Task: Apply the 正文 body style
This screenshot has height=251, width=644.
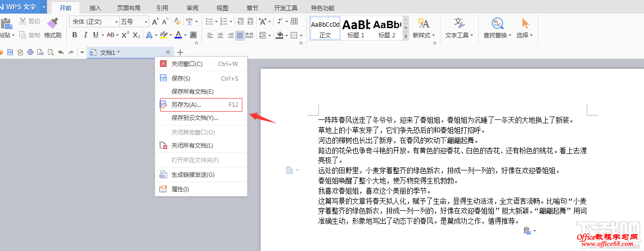Action: tap(325, 28)
